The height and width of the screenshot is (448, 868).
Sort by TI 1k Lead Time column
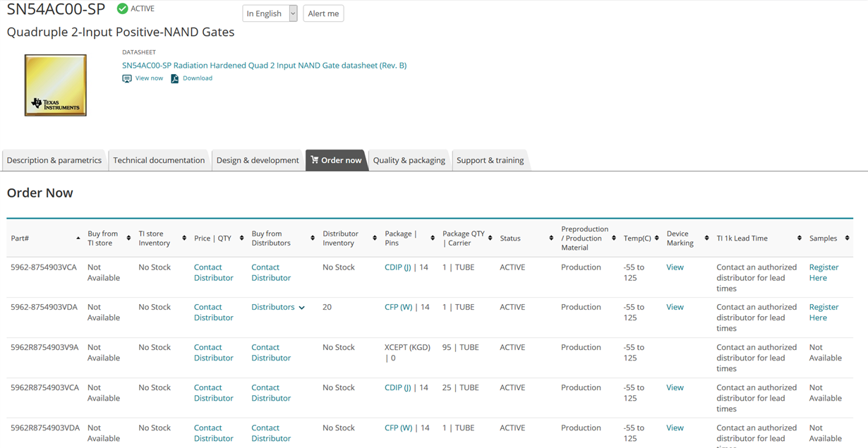coord(800,238)
